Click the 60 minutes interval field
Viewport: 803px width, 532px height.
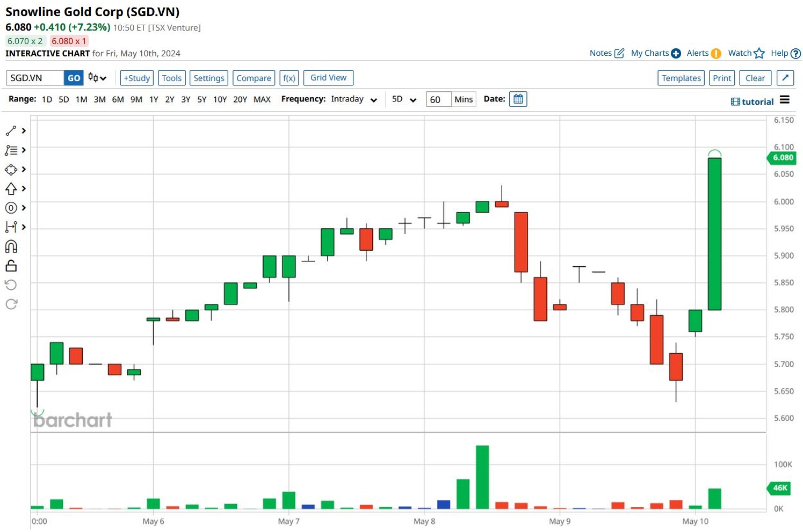tap(438, 99)
